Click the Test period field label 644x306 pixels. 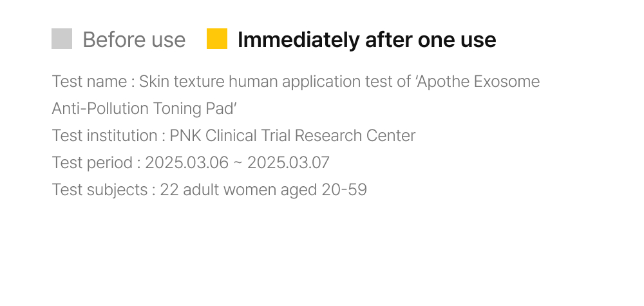pyautogui.click(x=92, y=163)
